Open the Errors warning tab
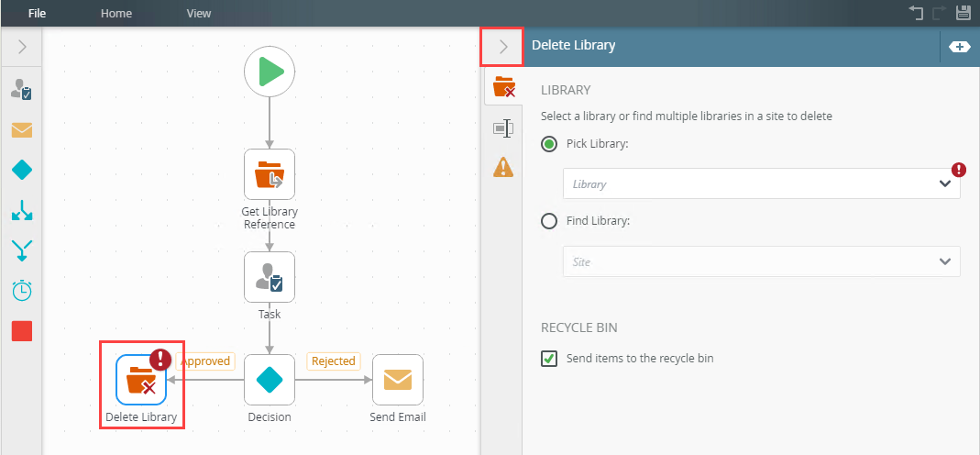The height and width of the screenshot is (455, 980). coord(503,167)
